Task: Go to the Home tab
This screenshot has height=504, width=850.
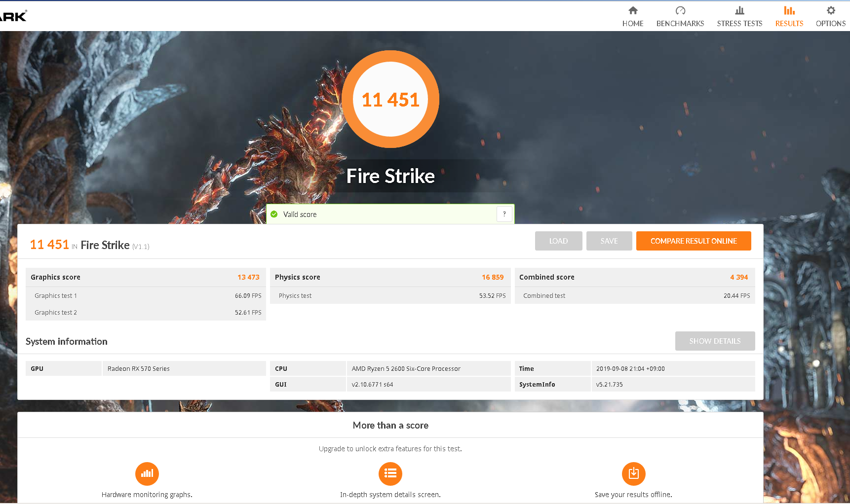Action: [x=633, y=16]
